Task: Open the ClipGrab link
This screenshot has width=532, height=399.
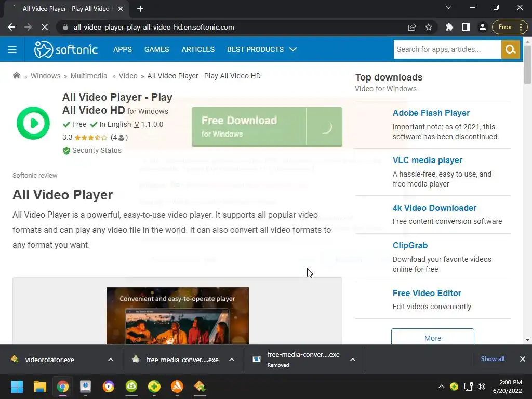Action: [410, 245]
